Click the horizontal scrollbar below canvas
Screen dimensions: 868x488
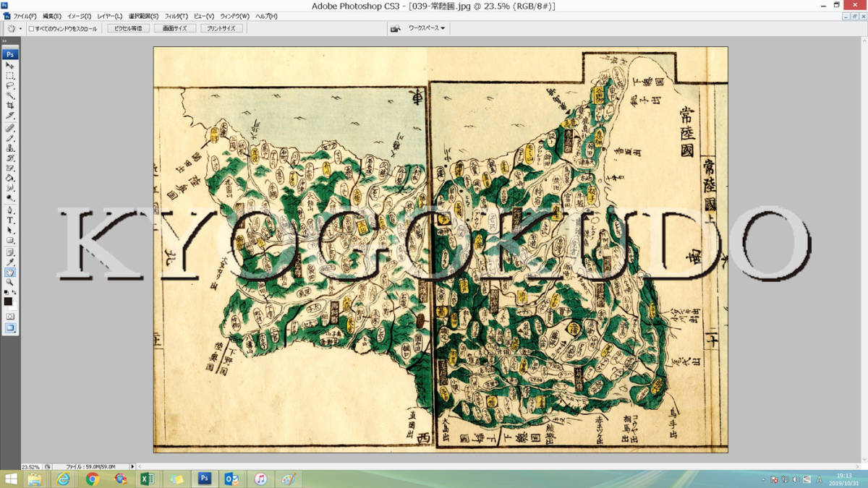(x=499, y=467)
